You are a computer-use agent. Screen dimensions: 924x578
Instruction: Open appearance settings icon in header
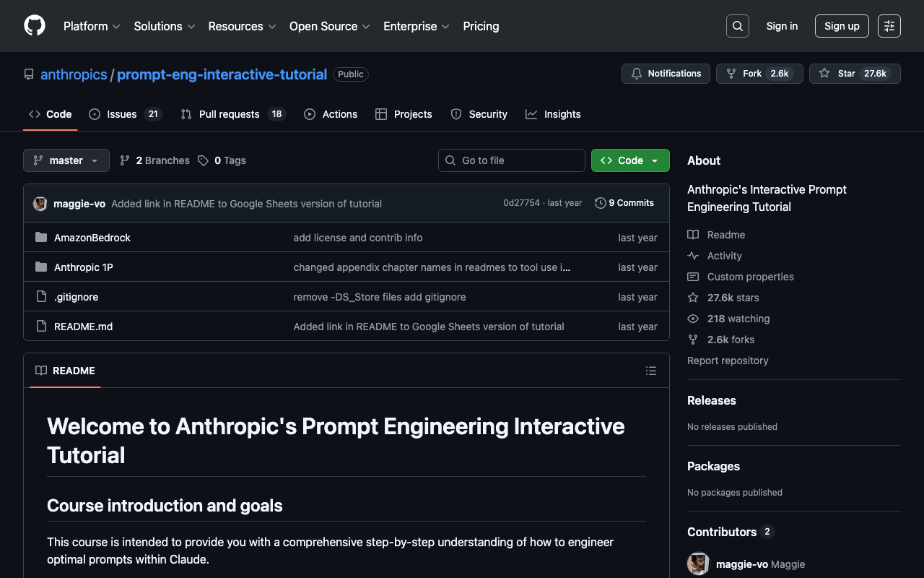889,26
